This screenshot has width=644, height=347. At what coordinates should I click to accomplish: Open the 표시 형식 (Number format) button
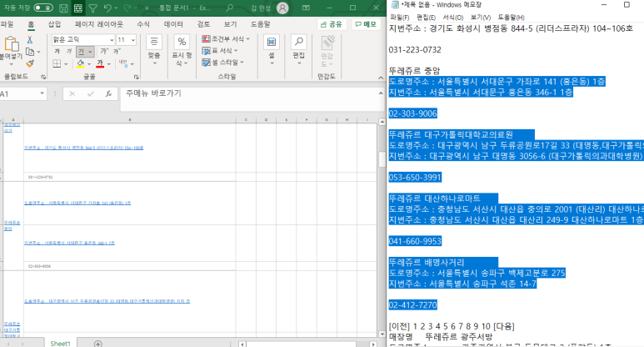pos(182,50)
